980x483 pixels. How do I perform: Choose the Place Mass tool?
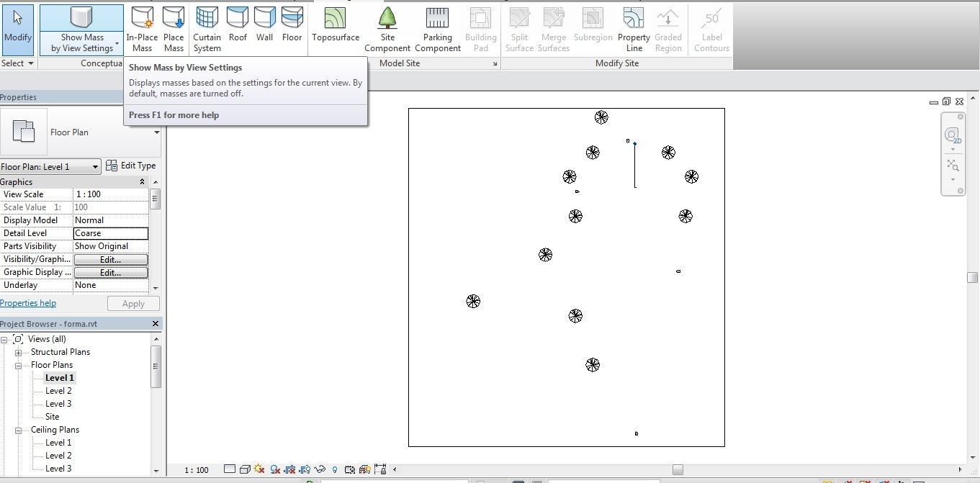point(174,30)
